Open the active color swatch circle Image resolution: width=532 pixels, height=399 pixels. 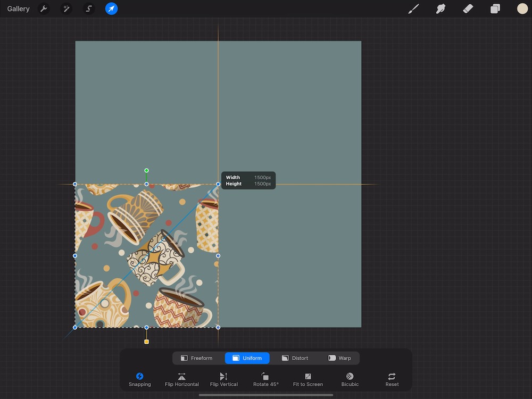pyautogui.click(x=522, y=9)
